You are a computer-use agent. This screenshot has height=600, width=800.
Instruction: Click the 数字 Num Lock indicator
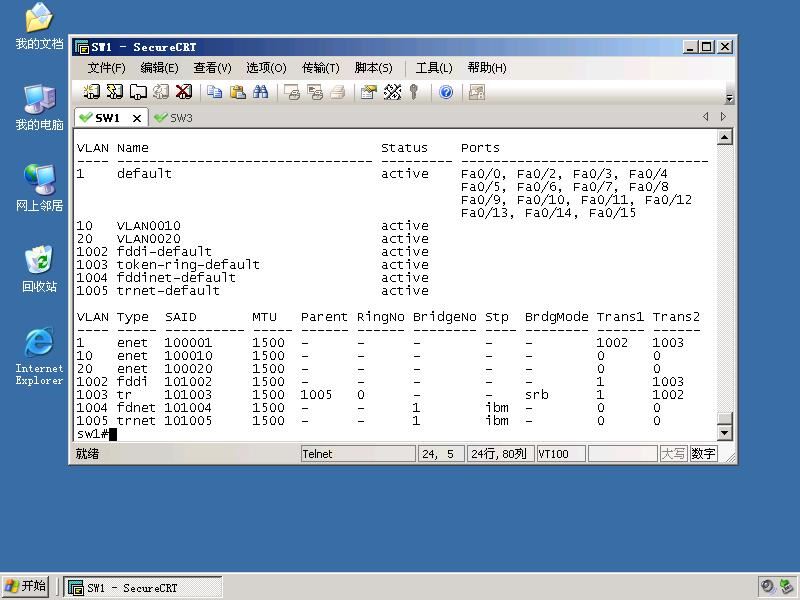tap(704, 454)
